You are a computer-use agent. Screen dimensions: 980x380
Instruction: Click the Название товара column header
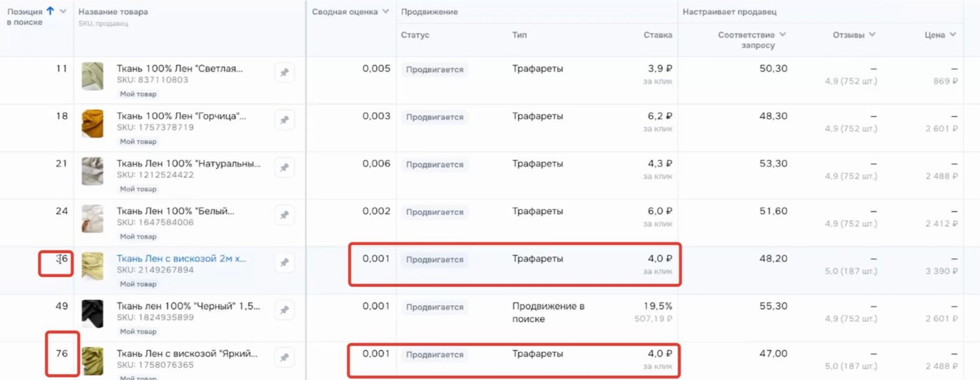(113, 12)
